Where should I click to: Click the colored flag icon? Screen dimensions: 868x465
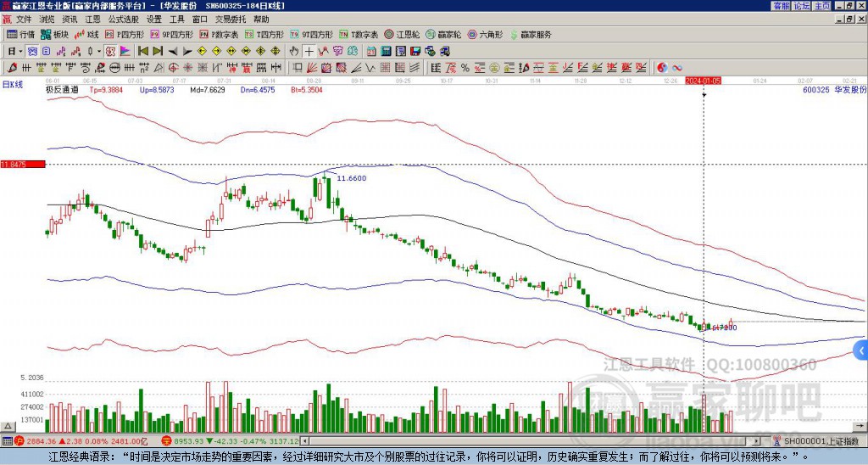[x=125, y=52]
